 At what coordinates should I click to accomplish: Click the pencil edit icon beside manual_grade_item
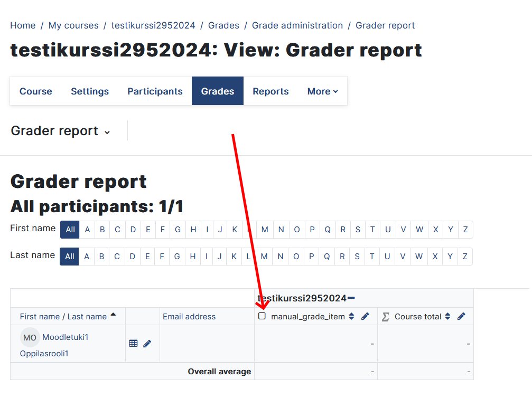click(x=365, y=316)
